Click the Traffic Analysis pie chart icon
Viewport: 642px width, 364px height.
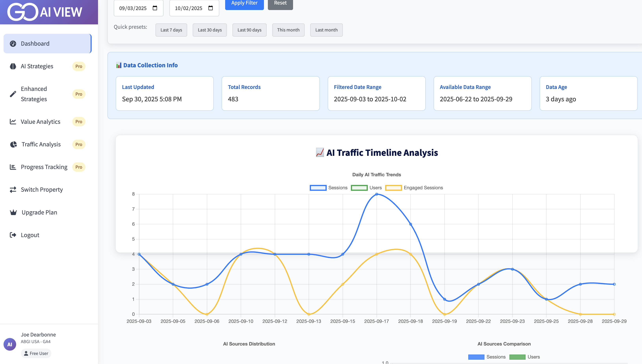point(13,144)
